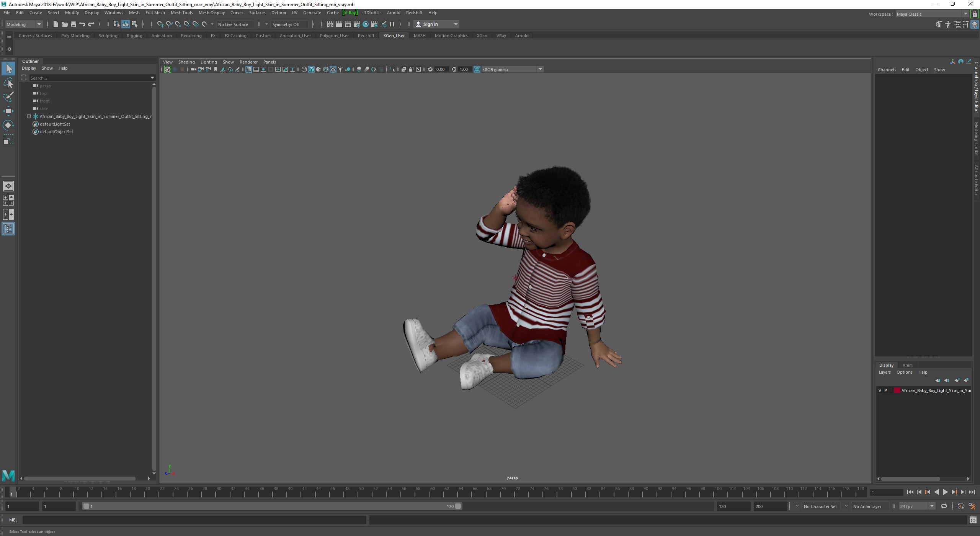Screen dimensions: 980x536
Task: Activate the Paint Selection tool
Action: click(x=8, y=97)
